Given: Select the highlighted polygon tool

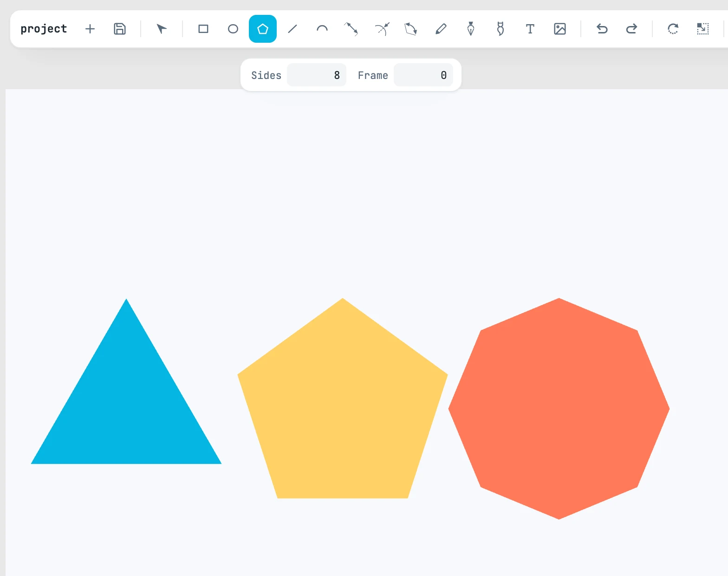Looking at the screenshot, I should [x=263, y=29].
